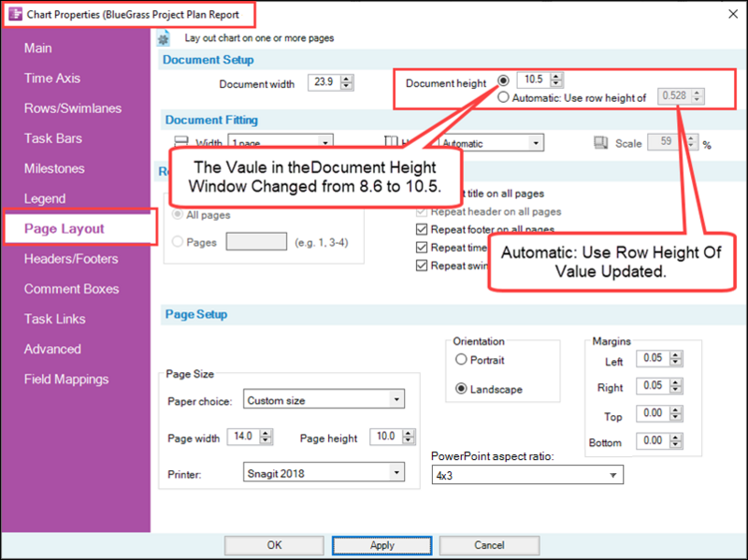Adjust the Top margin spinner
The width and height of the screenshot is (748, 560).
pyautogui.click(x=675, y=413)
